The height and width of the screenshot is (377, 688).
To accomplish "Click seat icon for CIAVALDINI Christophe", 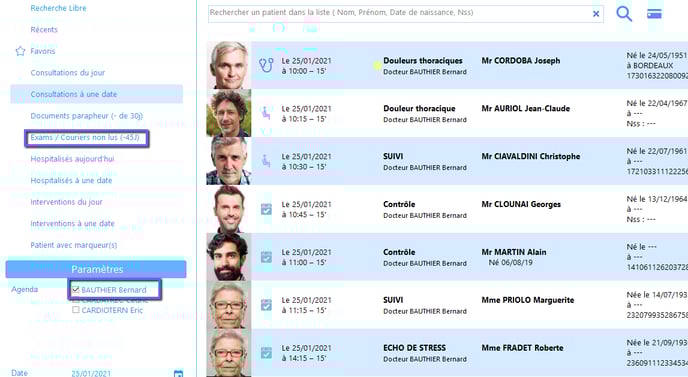I will pos(266,161).
